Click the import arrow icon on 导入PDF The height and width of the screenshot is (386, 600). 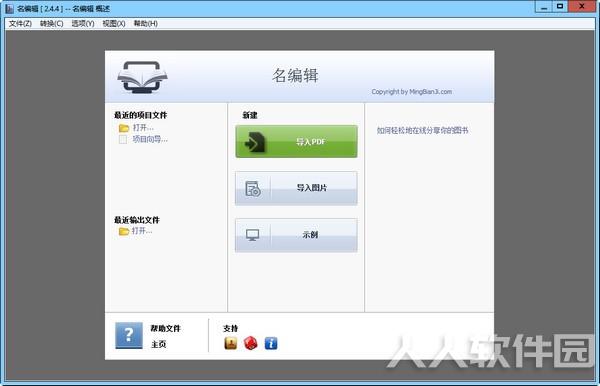tap(254, 142)
